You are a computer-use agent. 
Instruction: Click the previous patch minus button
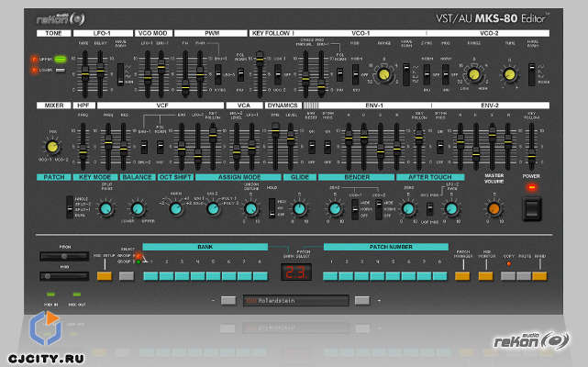click(x=228, y=300)
